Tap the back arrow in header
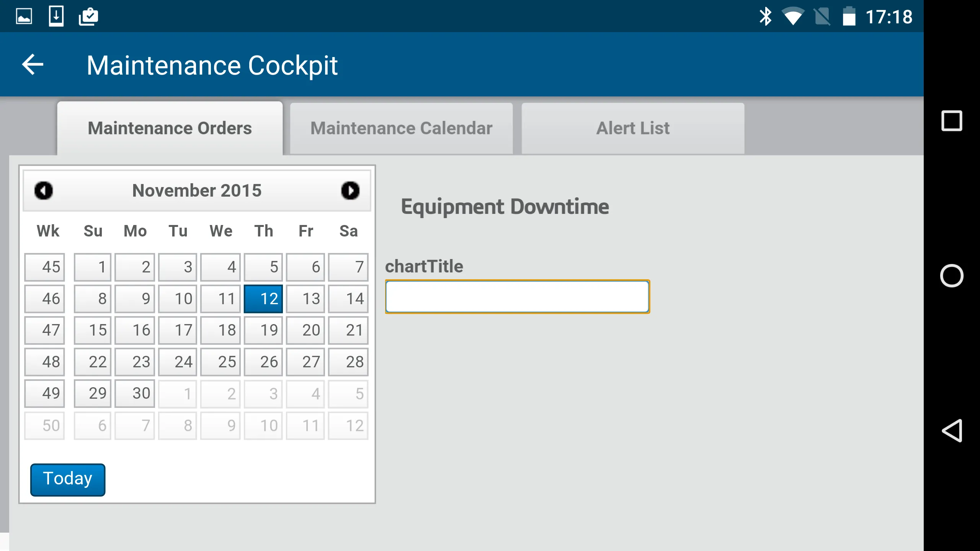This screenshot has width=980, height=551. (33, 65)
